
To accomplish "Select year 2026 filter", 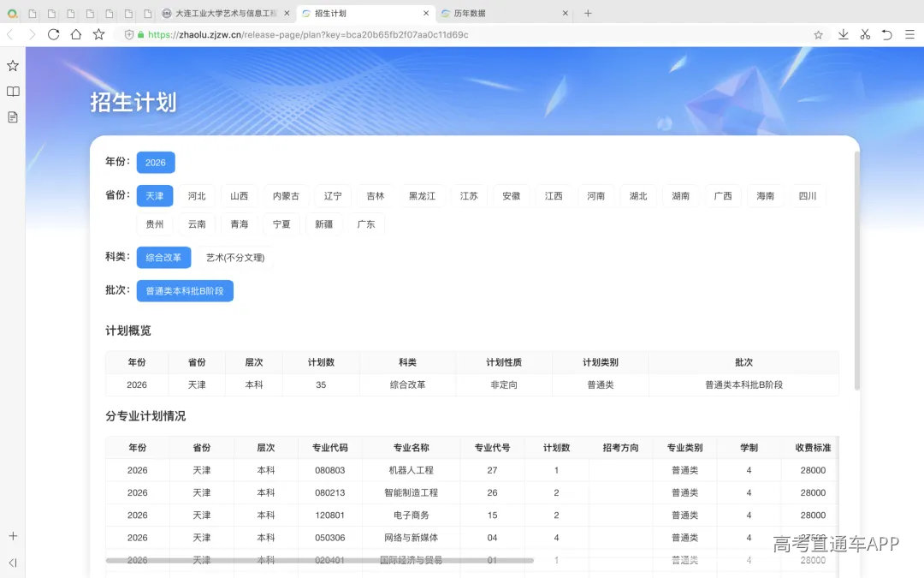I will pos(156,162).
